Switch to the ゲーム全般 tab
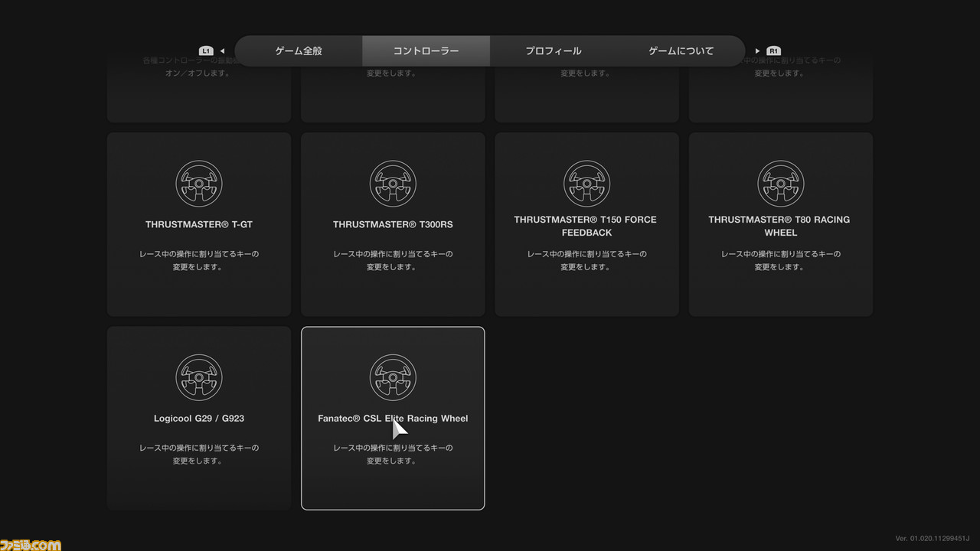This screenshot has height=551, width=980. click(299, 51)
